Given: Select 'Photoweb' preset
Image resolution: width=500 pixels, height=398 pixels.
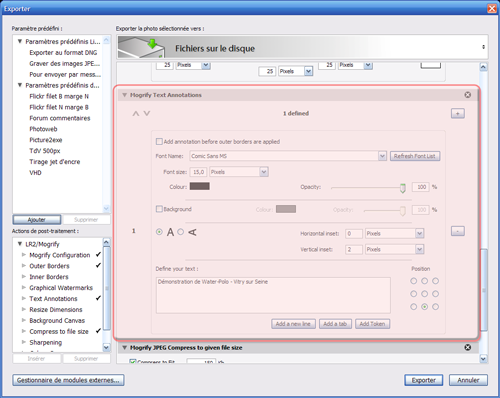Looking at the screenshot, I should coord(43,129).
